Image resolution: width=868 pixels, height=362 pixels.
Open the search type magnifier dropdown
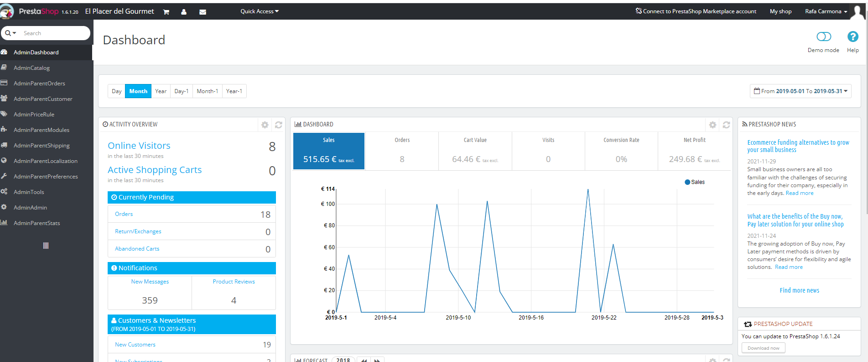pos(10,33)
